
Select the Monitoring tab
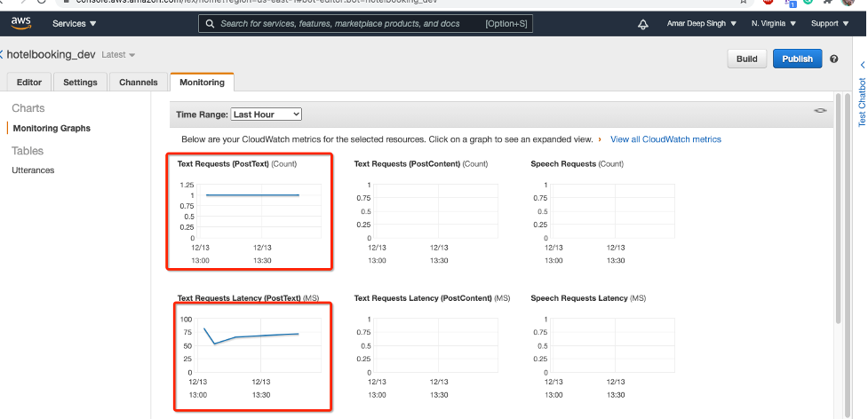click(202, 82)
